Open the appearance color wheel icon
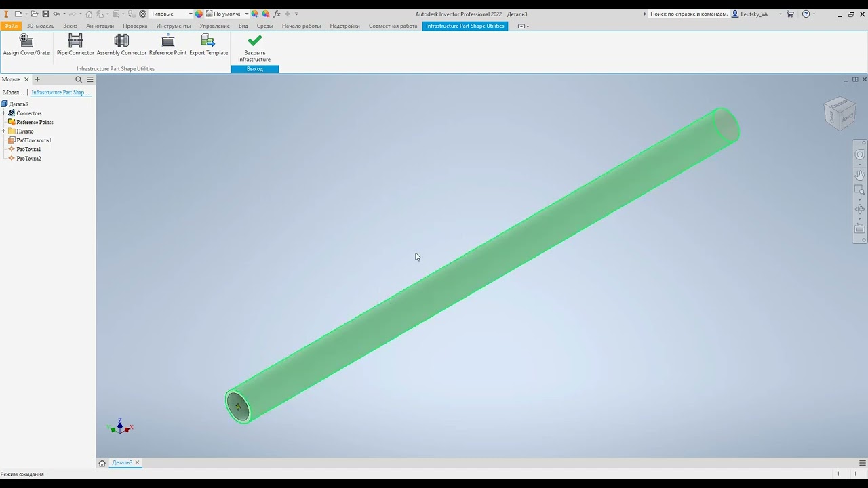The image size is (868, 488). (199, 14)
